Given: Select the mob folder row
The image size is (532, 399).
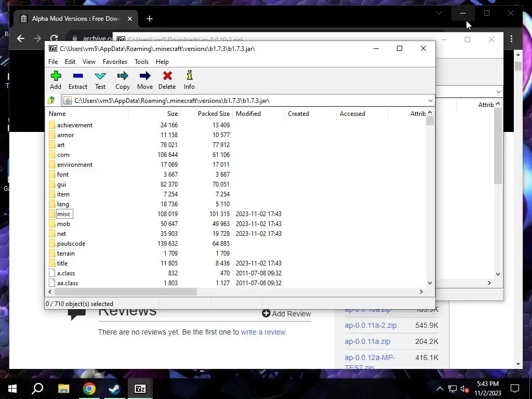Looking at the screenshot, I should pyautogui.click(x=235, y=223).
